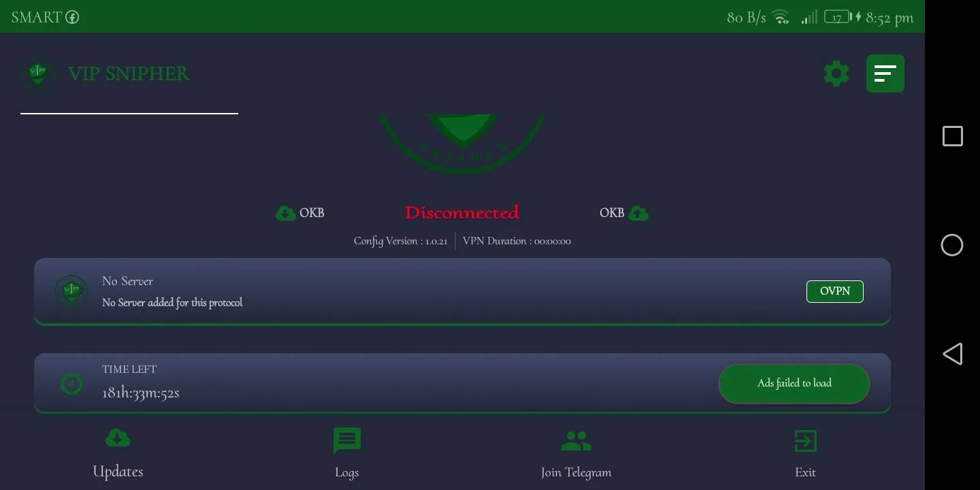The image size is (980, 490).
Task: Tap the VIP Snipher shield logo in header
Action: (37, 73)
